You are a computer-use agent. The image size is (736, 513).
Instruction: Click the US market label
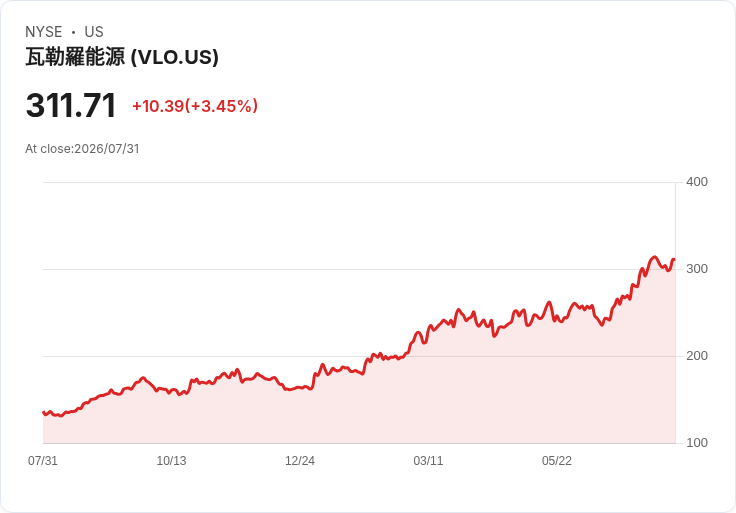94,32
